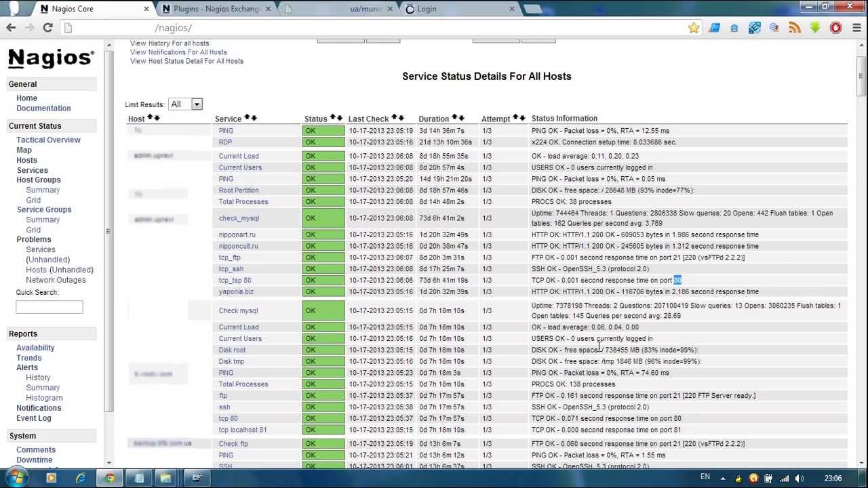This screenshot has height=488, width=868.
Task: Open Availability report link
Action: pyautogui.click(x=35, y=348)
